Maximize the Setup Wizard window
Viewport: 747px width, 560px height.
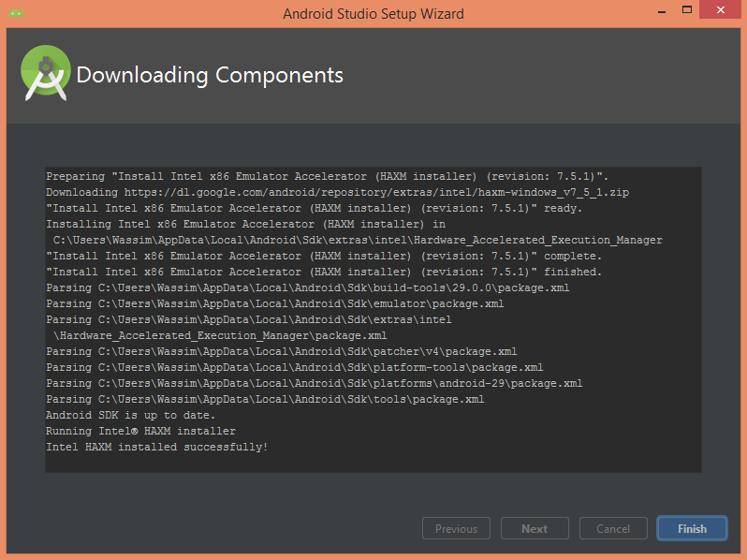tap(687, 9)
